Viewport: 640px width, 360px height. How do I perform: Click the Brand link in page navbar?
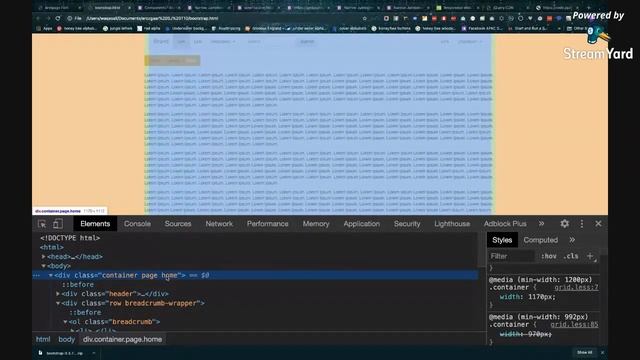pos(161,42)
